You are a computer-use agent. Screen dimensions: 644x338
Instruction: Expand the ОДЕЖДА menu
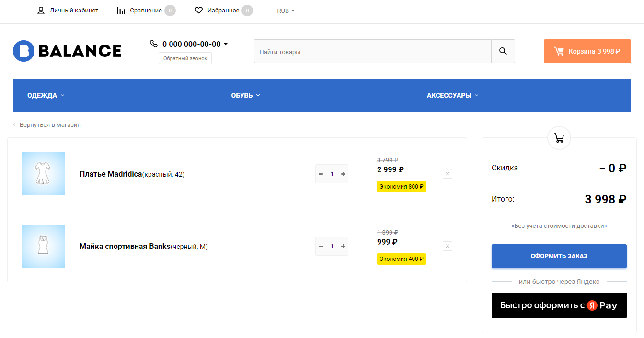(x=46, y=95)
